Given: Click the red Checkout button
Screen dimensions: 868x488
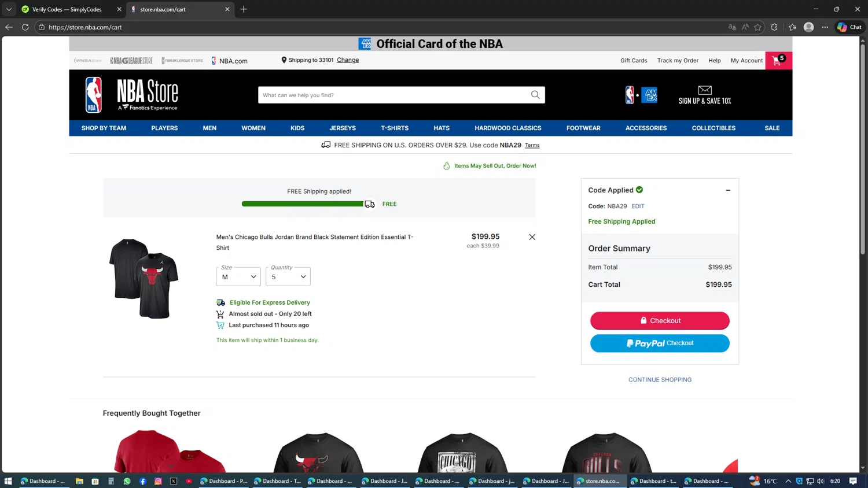Looking at the screenshot, I should coord(660,320).
